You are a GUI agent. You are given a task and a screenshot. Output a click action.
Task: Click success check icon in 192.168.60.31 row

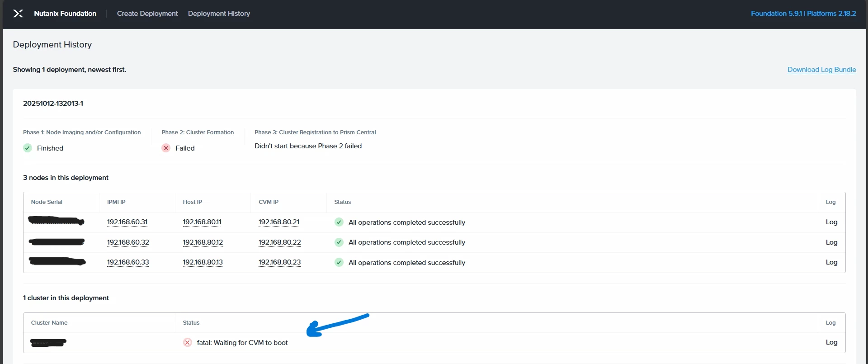pos(339,222)
